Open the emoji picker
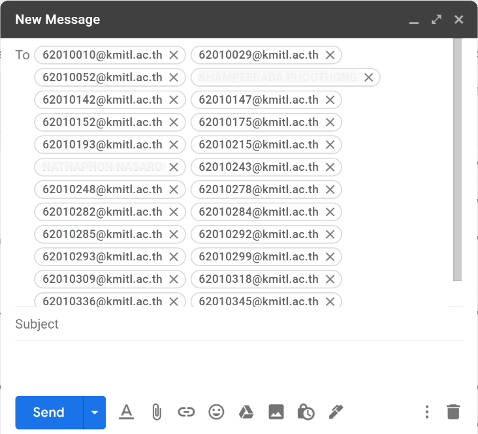The image size is (478, 434). [216, 412]
